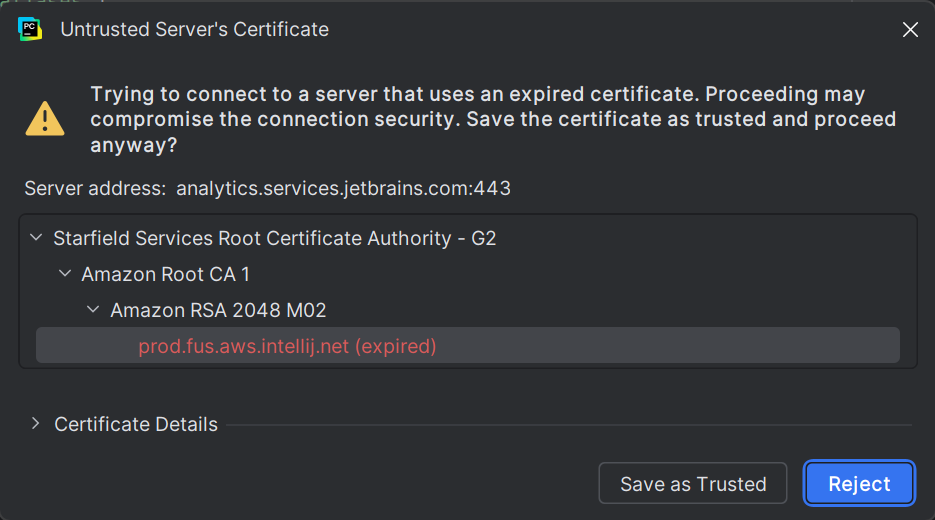The height and width of the screenshot is (520, 935).
Task: Click the yellow warning triangle icon
Action: click(45, 119)
